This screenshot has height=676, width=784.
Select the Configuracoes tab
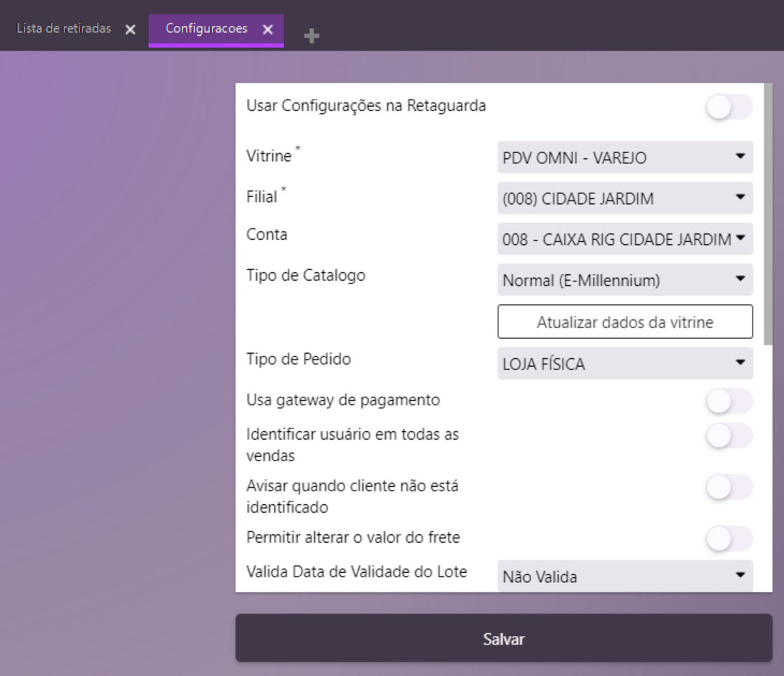[x=206, y=29]
